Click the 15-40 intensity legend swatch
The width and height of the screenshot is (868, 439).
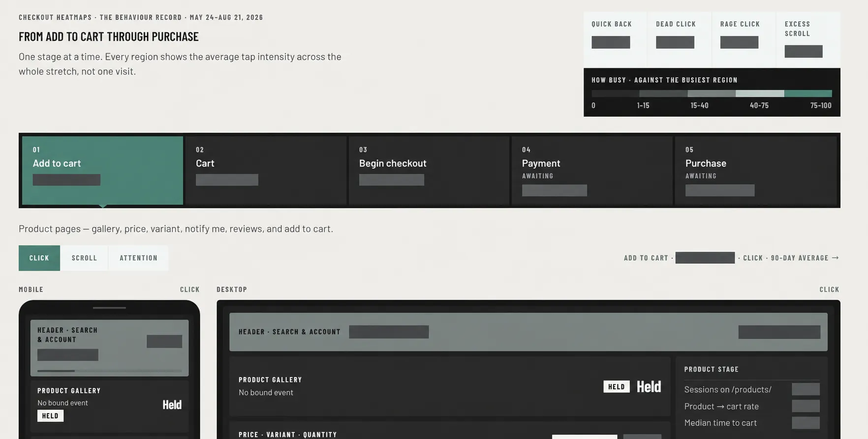[x=712, y=94]
